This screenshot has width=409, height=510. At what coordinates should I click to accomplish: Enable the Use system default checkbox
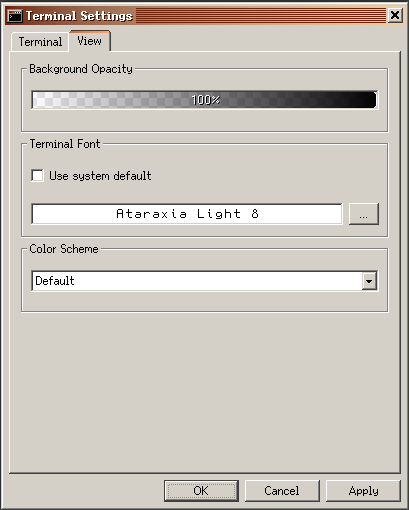pyautogui.click(x=37, y=175)
